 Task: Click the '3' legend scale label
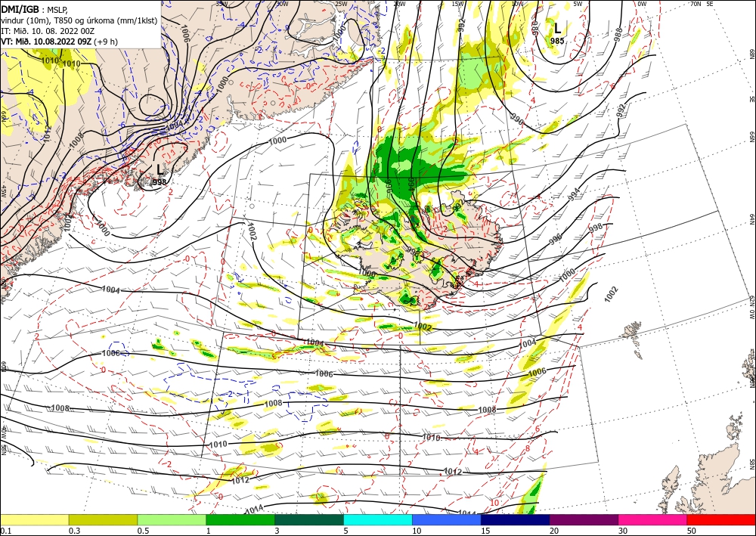[277, 531]
